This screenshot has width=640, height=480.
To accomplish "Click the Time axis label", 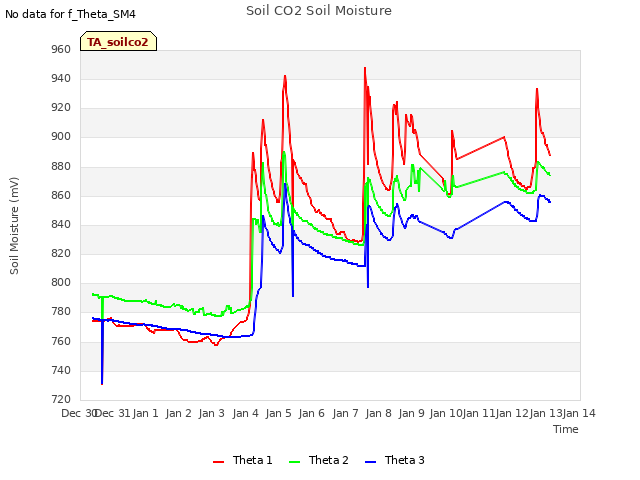I will click(566, 429).
